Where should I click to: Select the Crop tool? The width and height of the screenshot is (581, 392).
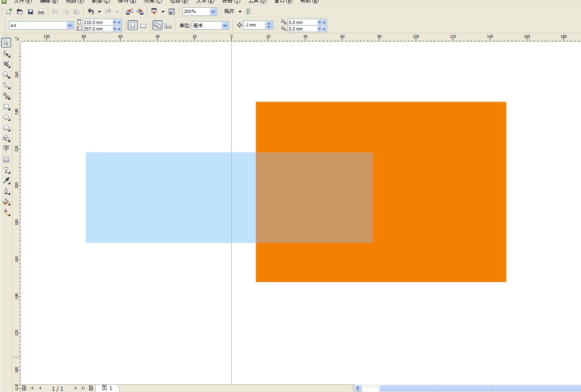(6, 64)
